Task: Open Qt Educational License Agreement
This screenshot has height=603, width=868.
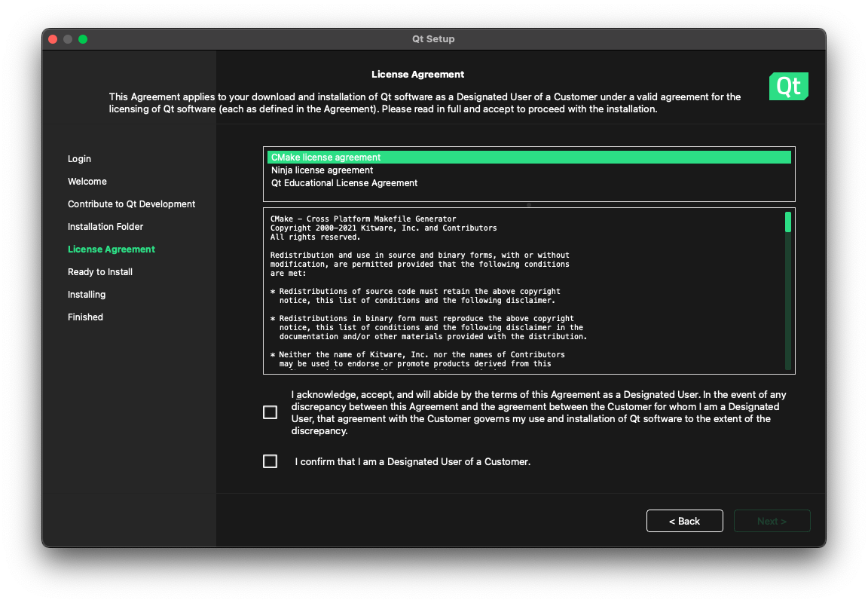Action: point(344,183)
